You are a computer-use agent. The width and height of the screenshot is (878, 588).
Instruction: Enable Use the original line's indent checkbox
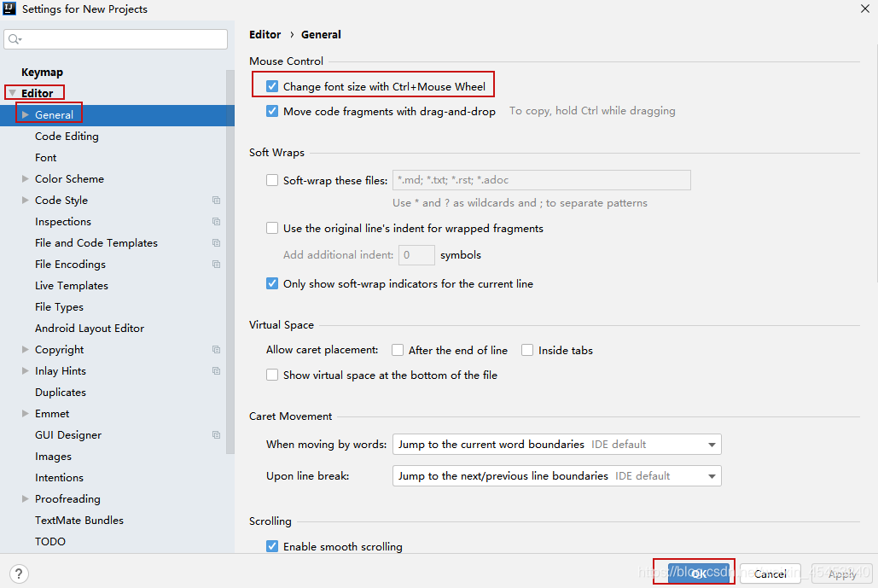tap(272, 228)
